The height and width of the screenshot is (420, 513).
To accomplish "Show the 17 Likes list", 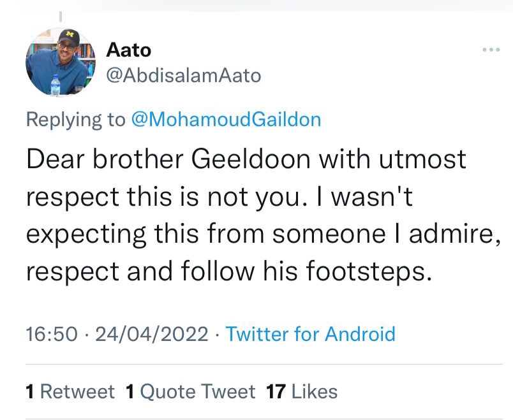I will tap(302, 391).
